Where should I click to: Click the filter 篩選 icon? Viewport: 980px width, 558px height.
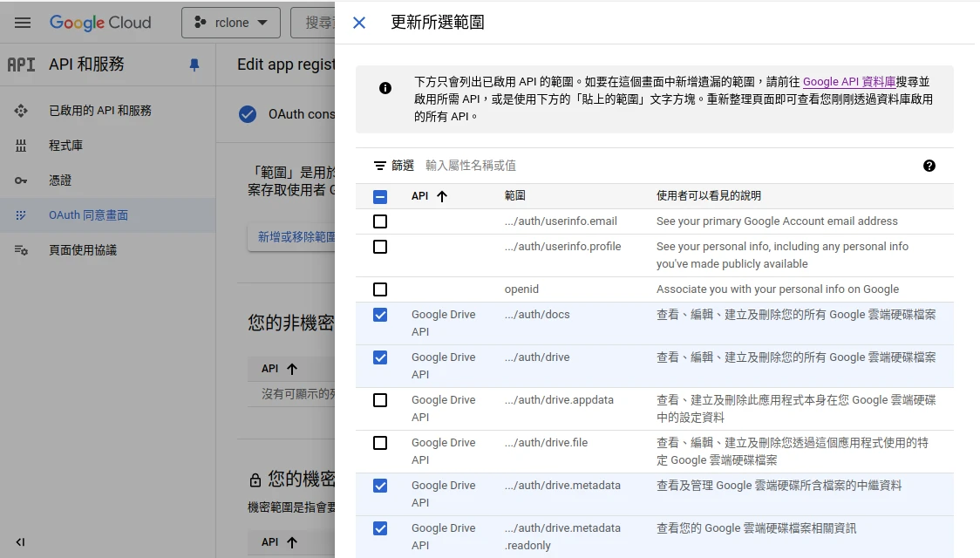click(380, 166)
